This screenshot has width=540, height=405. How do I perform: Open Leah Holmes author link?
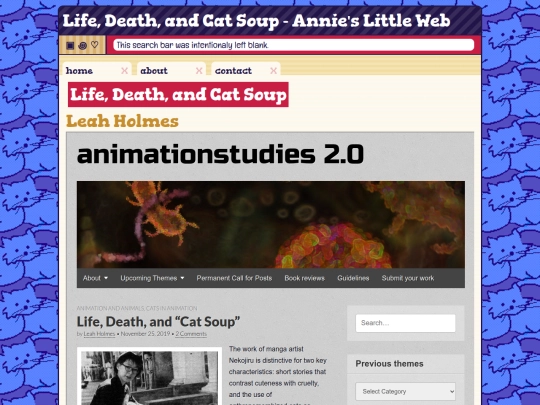pos(99,334)
